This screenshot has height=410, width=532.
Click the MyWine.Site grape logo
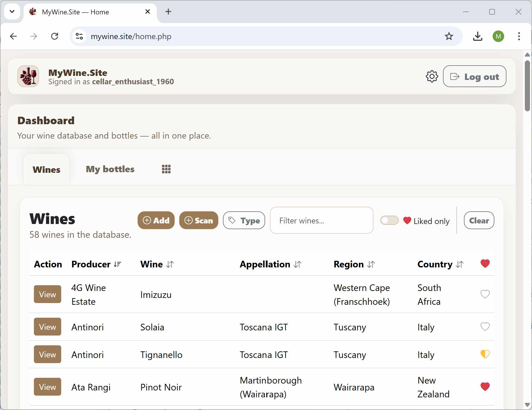(x=28, y=76)
